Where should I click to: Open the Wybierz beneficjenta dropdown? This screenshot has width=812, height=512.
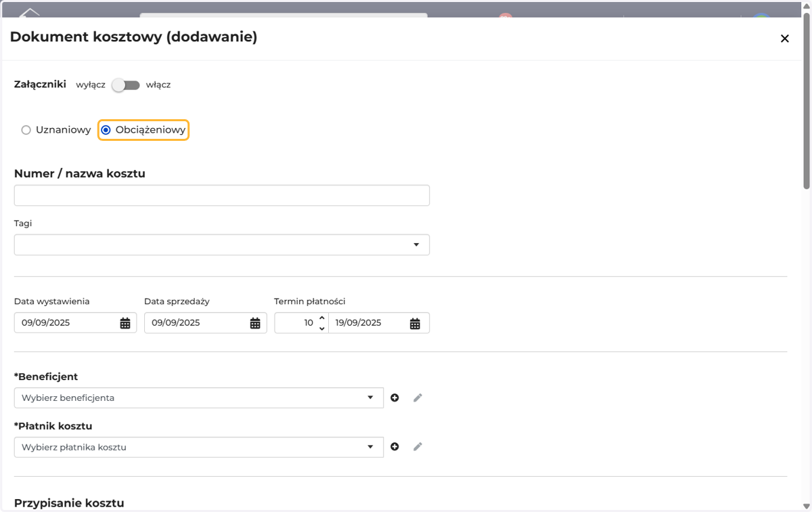click(x=199, y=398)
